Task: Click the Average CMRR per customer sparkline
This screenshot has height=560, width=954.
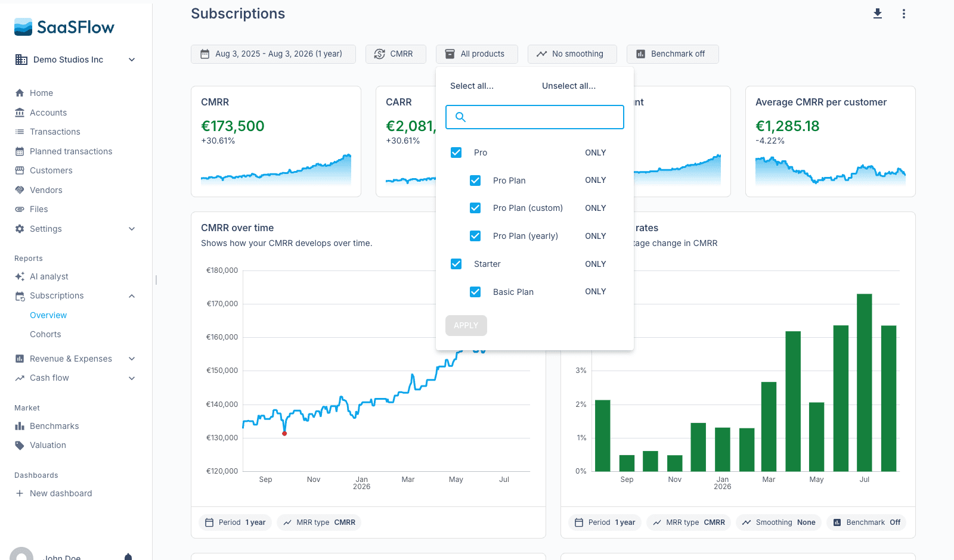Action: pos(831,170)
